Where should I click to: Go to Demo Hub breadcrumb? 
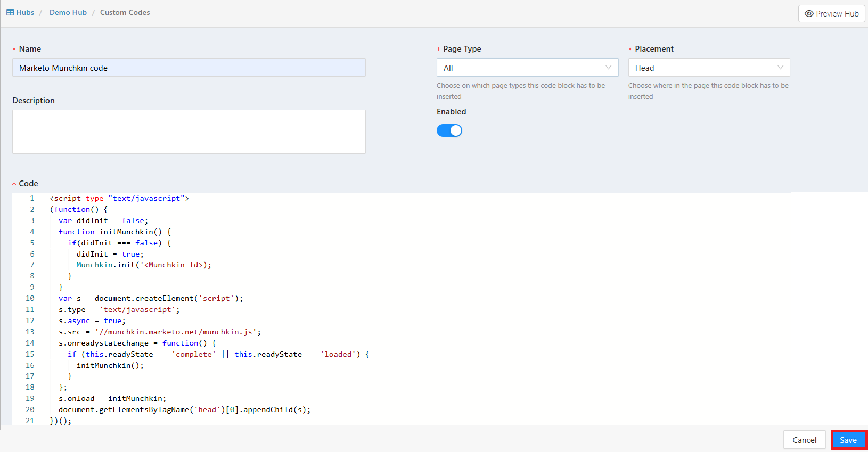pos(68,12)
